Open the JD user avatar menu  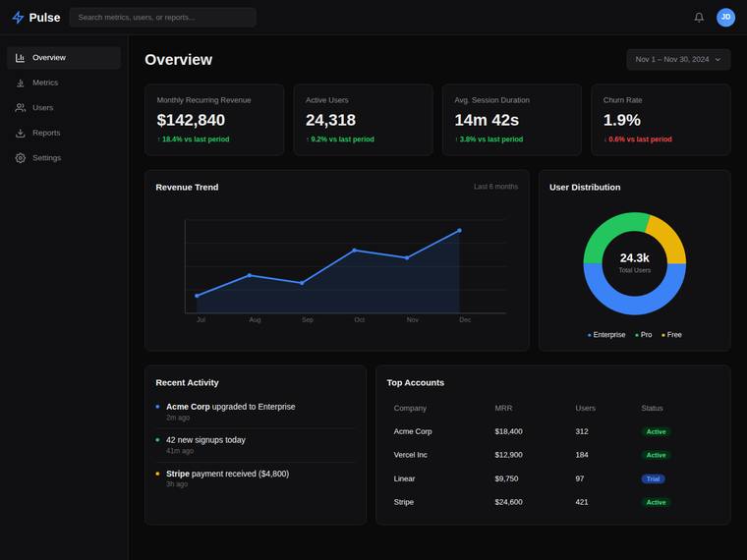(x=725, y=18)
